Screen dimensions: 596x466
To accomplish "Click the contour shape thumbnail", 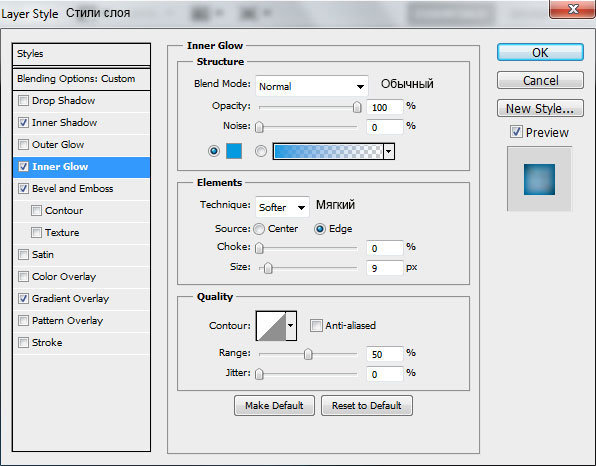I will [271, 326].
